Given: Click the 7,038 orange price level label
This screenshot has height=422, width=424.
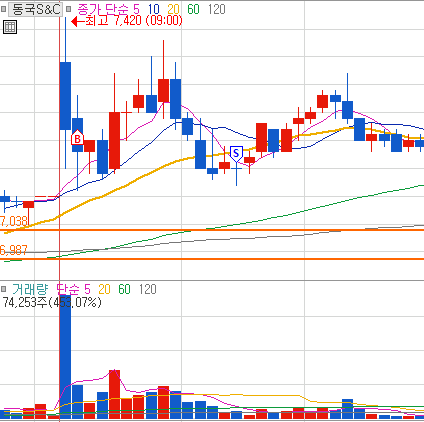Looking at the screenshot, I should 14,221.
